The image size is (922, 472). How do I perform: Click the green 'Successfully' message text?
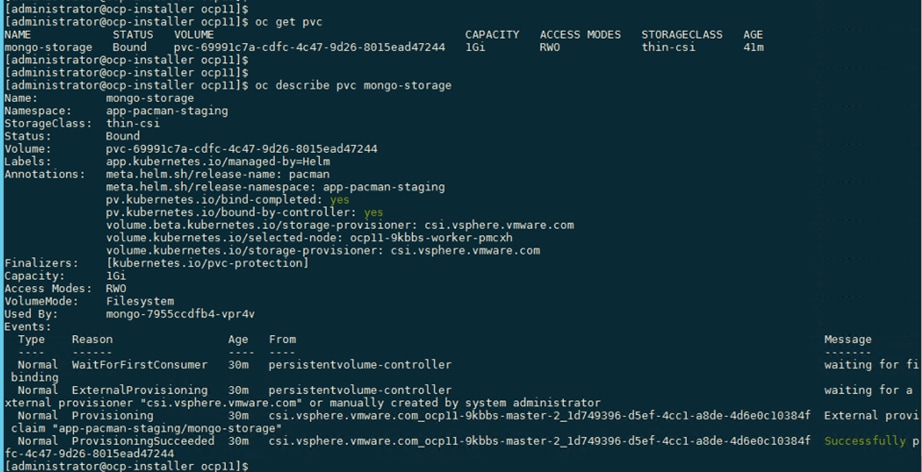865,441
